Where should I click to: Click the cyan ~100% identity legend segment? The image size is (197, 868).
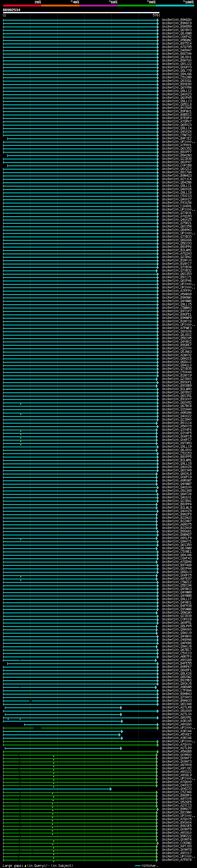coord(175,6)
